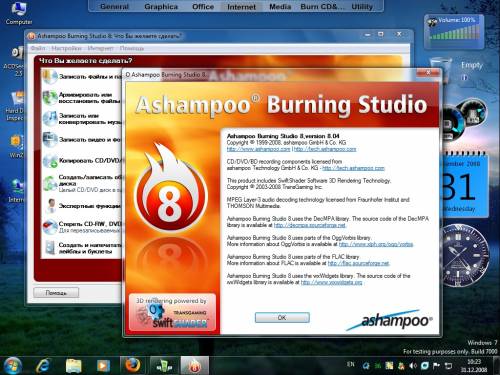The height and width of the screenshot is (375, 500).
Task: Open the ashampoo.com website link
Action: [x=258, y=149]
